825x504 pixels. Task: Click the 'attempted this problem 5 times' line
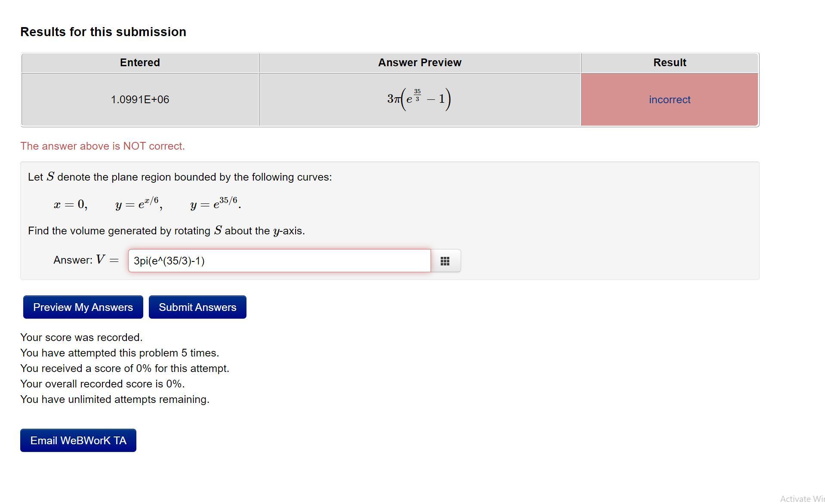click(x=119, y=353)
